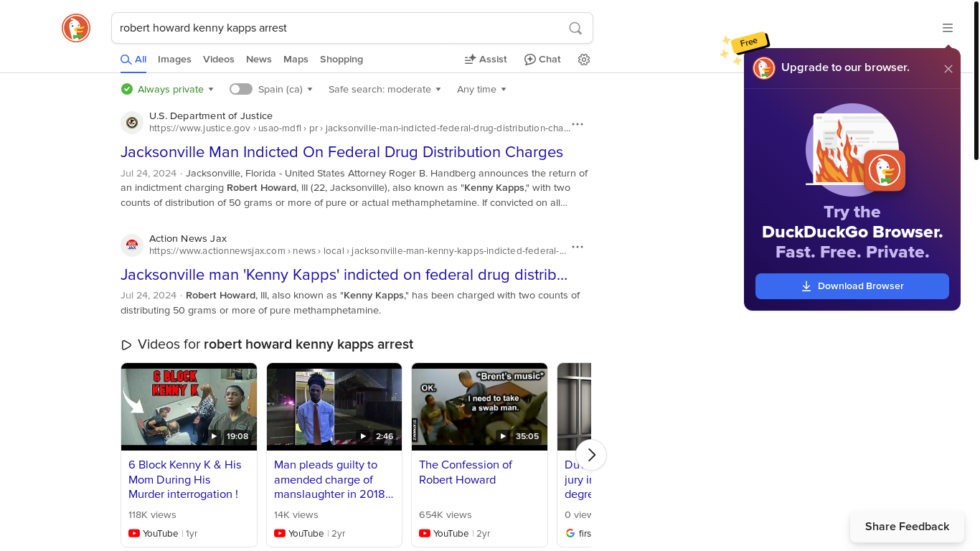Open the Any time filter dropdown
Screen dimensions: 980x551
[481, 89]
